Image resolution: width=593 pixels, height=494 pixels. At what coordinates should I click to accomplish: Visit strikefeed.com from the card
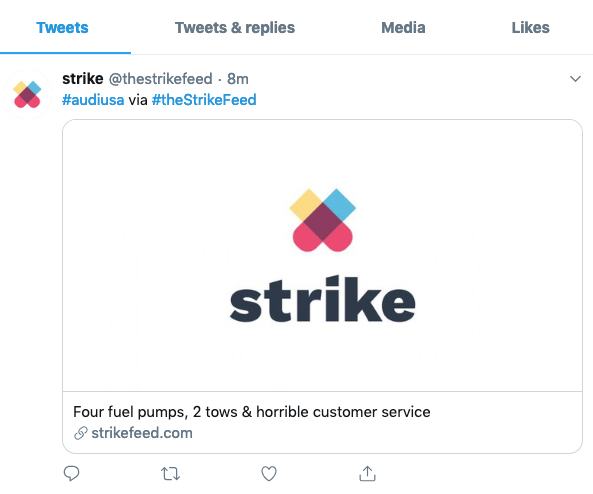coord(142,433)
